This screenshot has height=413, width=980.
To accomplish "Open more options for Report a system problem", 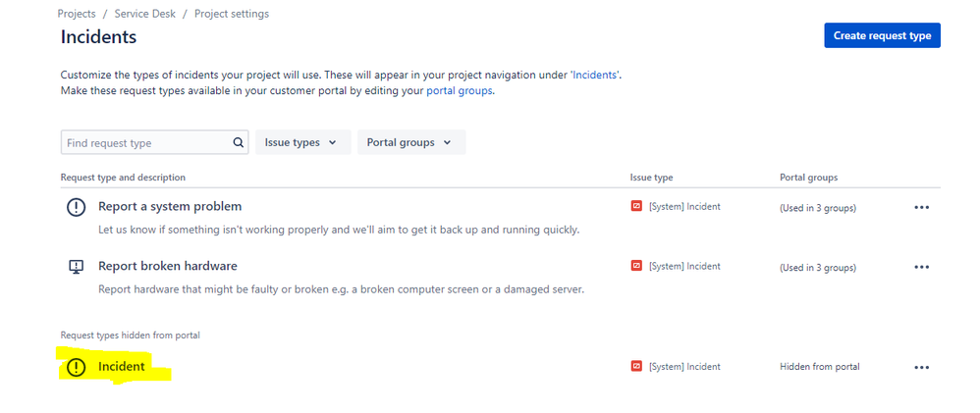I will pos(921,207).
